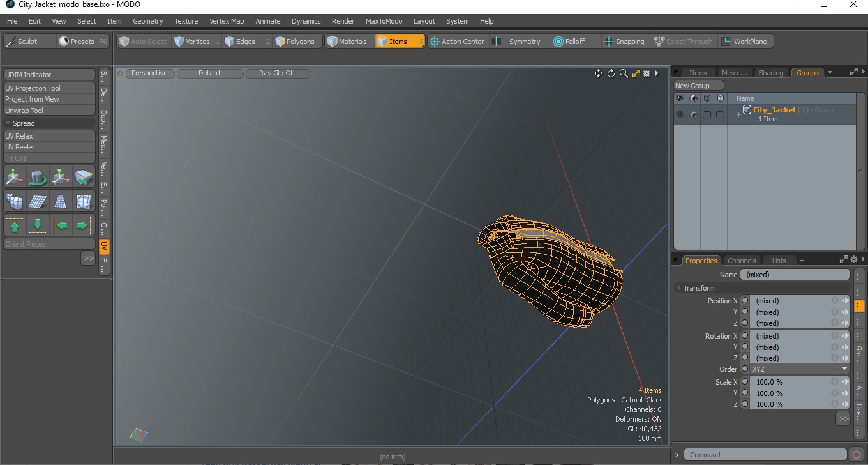Click the New Group button

click(699, 86)
